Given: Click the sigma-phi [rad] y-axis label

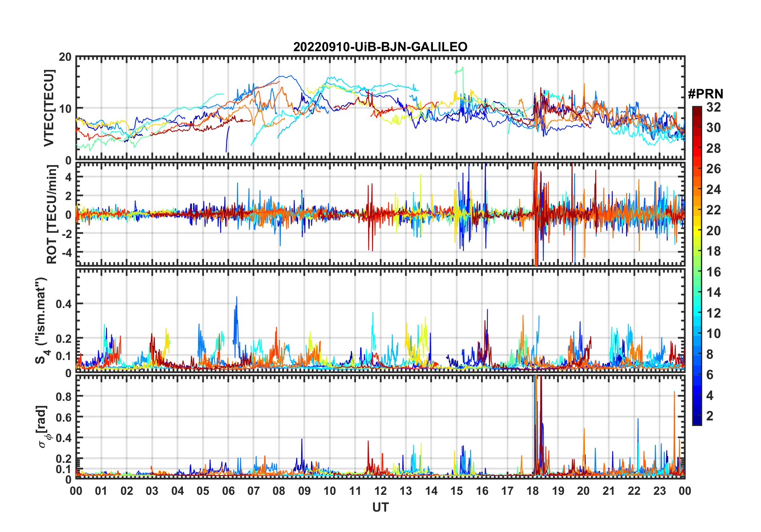Looking at the screenshot, I should pos(43,426).
